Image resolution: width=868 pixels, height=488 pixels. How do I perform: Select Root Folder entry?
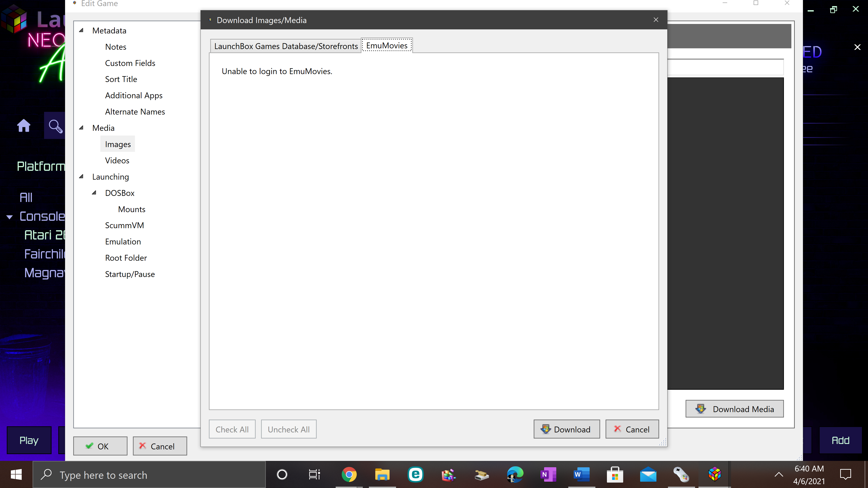click(126, 258)
